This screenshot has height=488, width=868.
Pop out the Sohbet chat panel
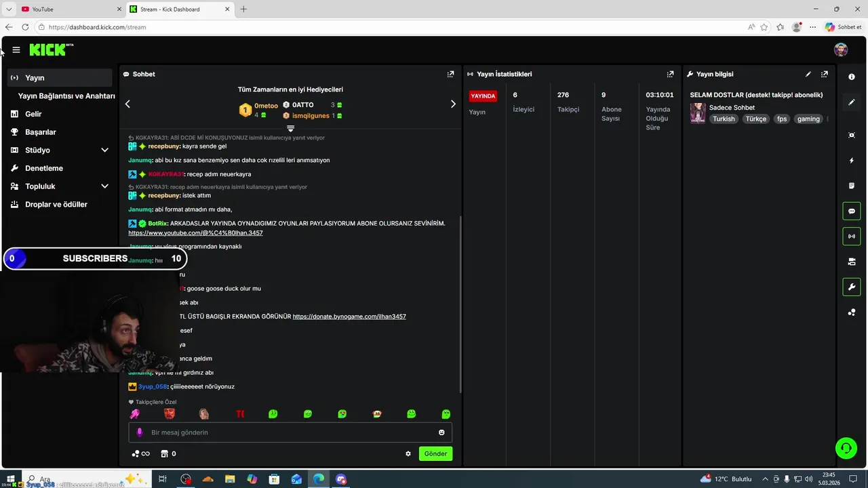(450, 74)
